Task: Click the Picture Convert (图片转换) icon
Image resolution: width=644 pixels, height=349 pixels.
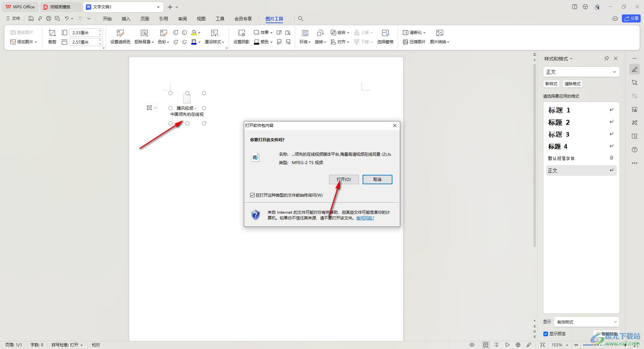Action: 440,33
